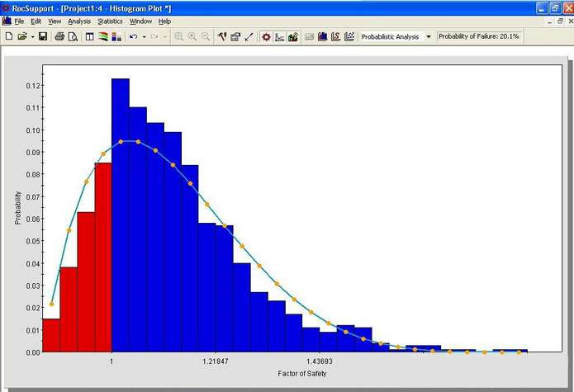Open the Help menu

coord(164,21)
